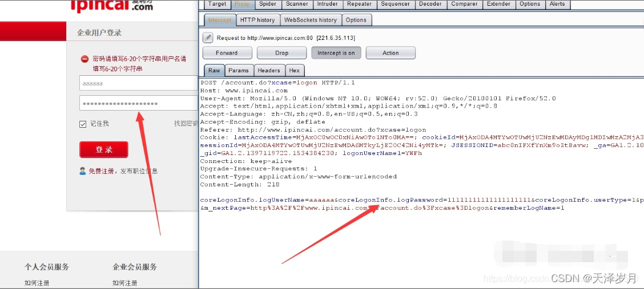
Task: Open the Target tab
Action: pos(217,4)
